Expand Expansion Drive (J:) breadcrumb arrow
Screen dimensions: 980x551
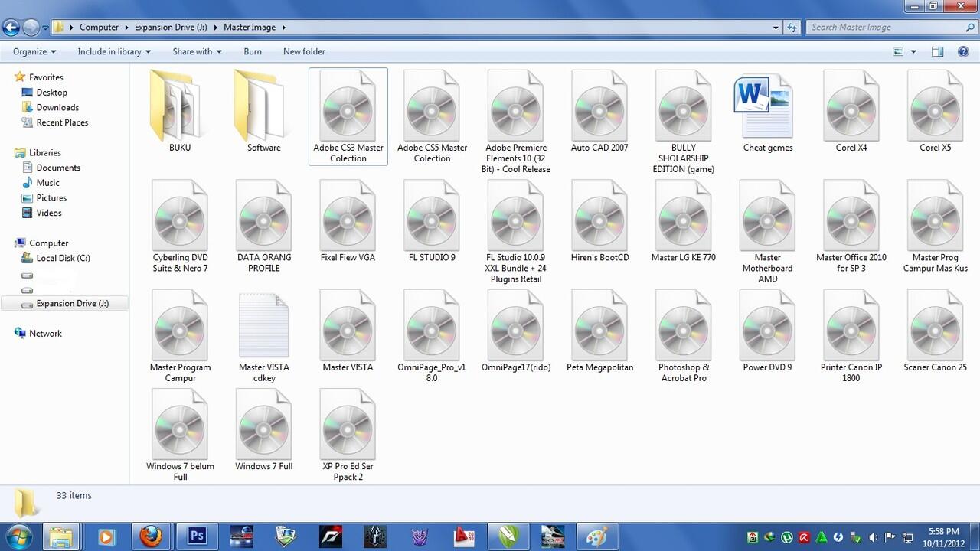214,28
